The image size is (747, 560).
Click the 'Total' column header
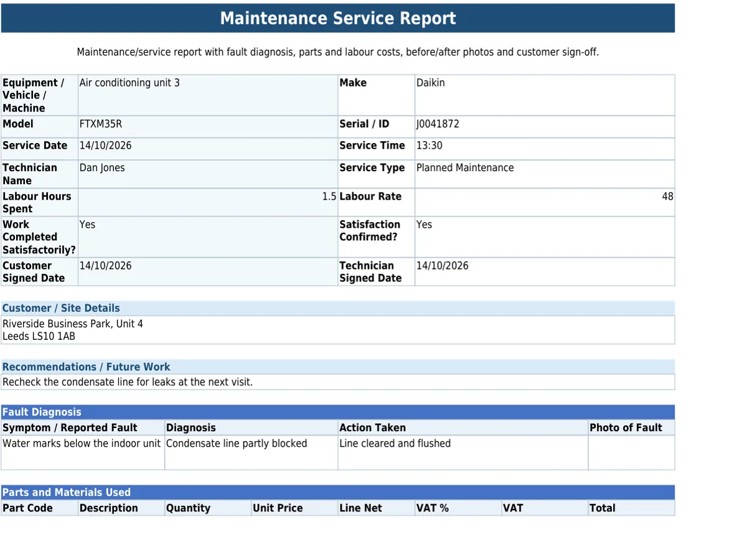point(631,508)
